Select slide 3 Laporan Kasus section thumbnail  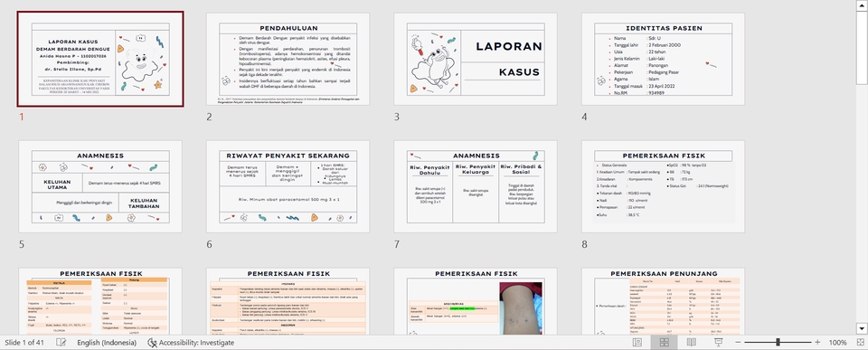coord(476,59)
